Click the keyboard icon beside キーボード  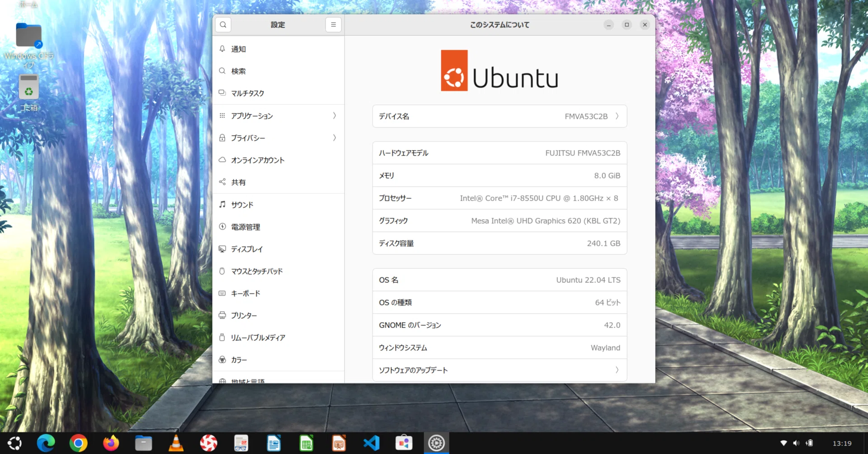pos(222,293)
